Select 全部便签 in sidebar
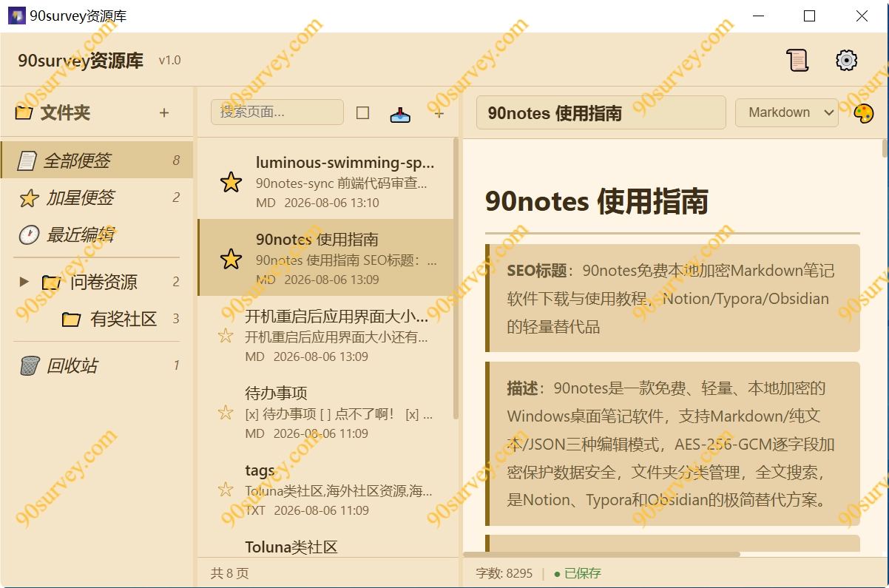889x588 pixels. tap(97, 160)
